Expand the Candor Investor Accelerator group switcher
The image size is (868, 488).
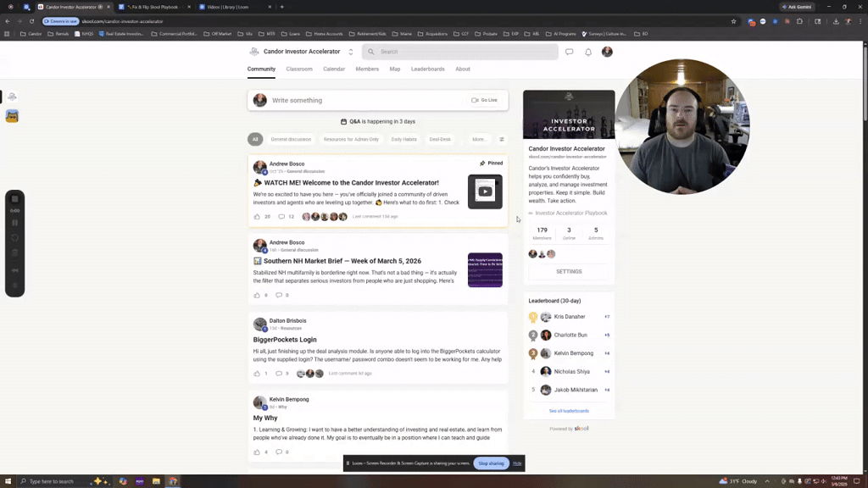tap(350, 52)
